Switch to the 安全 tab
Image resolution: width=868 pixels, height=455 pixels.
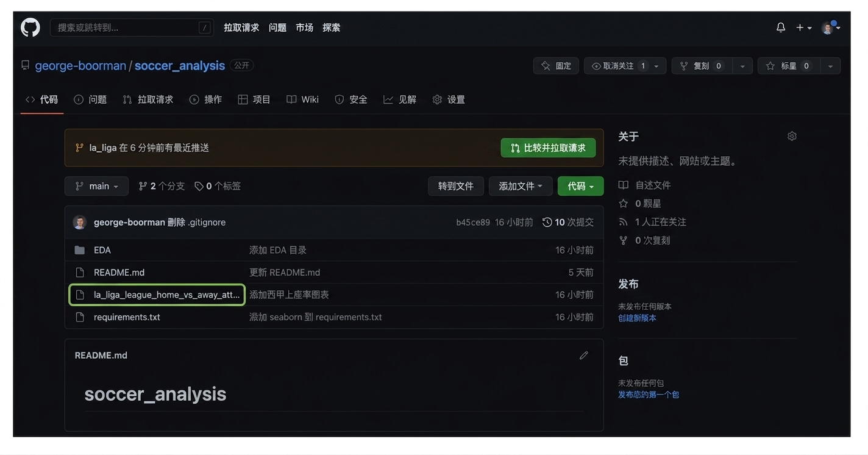351,99
